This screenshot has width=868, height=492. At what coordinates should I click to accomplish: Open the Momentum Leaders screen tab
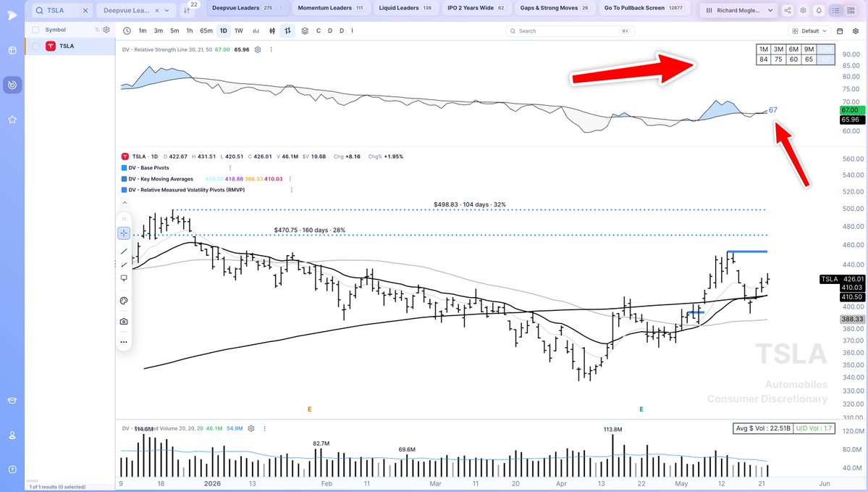pos(331,8)
